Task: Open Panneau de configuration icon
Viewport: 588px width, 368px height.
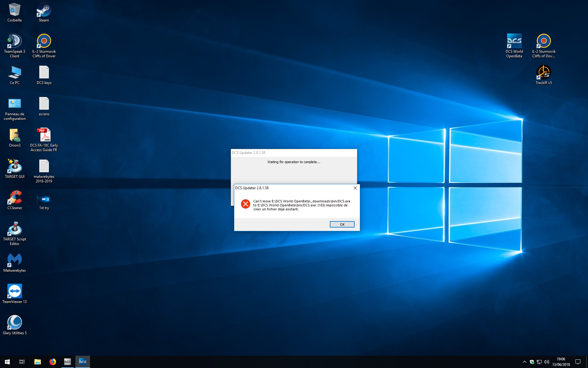Action: (x=14, y=109)
